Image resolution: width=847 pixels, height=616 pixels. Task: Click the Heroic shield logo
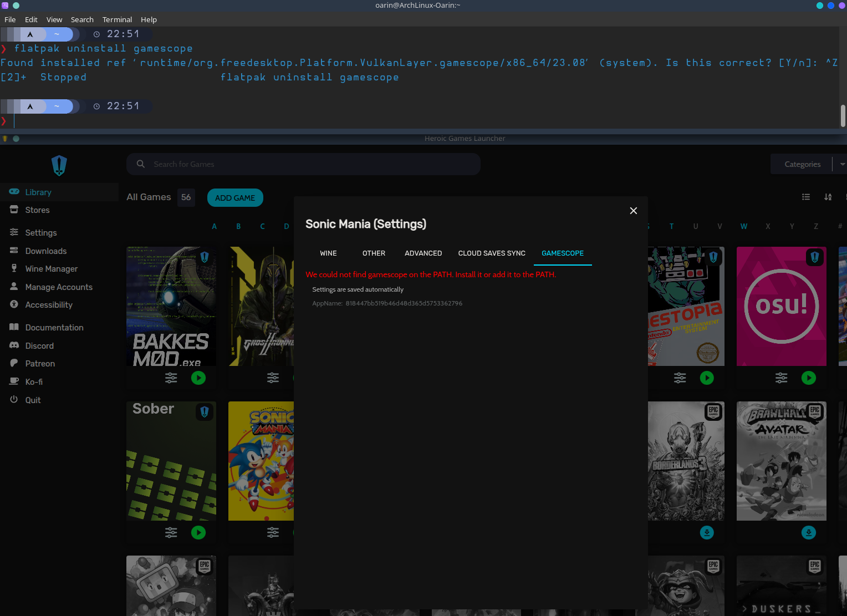coord(59,165)
